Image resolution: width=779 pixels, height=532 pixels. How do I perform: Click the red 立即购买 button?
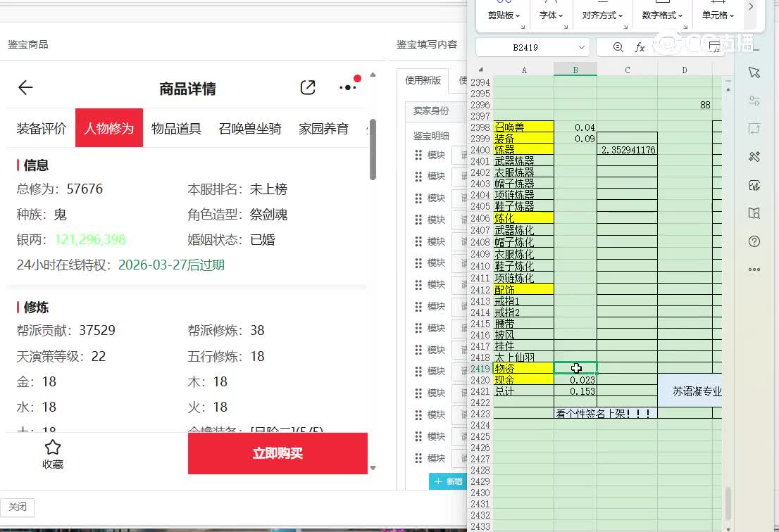[x=278, y=453]
